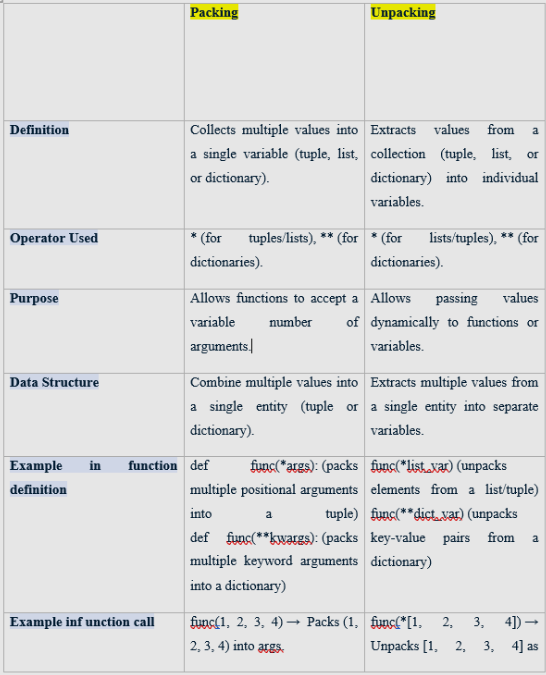Click the underlined func(*args) text
The width and height of the screenshot is (546, 675).
click(x=282, y=466)
